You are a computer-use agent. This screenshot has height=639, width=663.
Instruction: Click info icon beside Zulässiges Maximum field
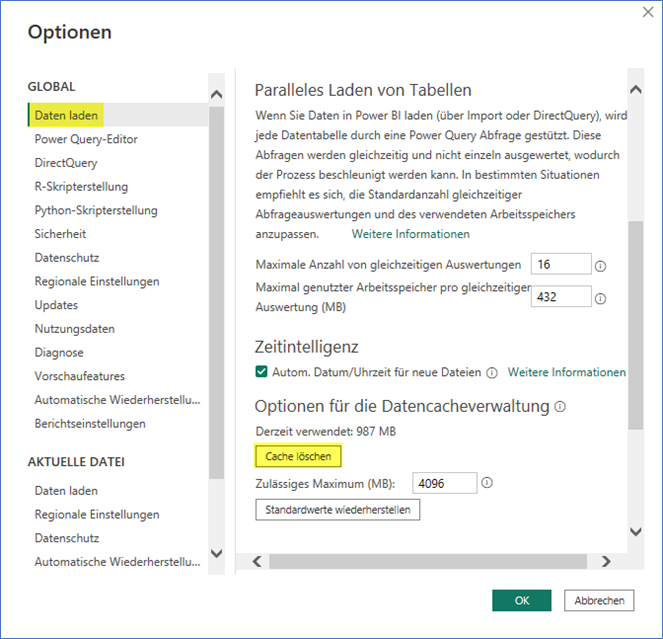pyautogui.click(x=487, y=483)
